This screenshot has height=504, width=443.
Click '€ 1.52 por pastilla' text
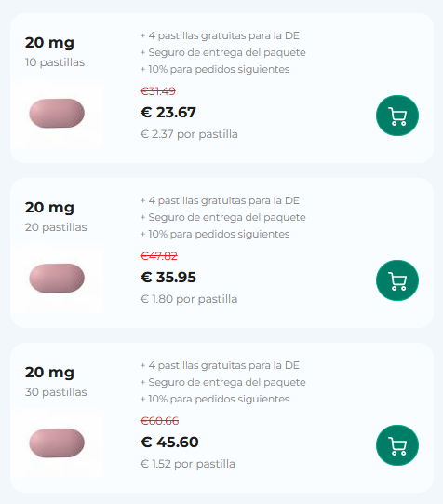point(188,464)
